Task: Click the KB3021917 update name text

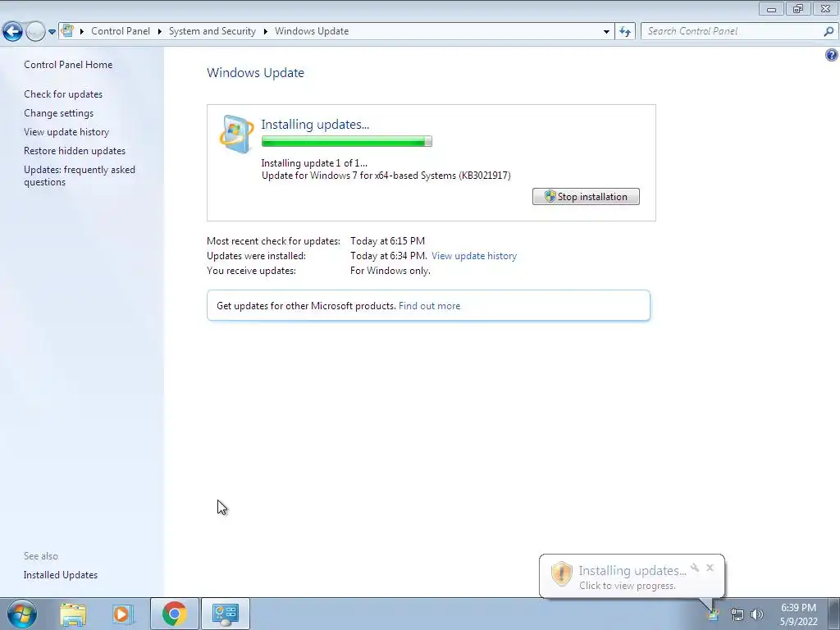Action: pos(386,176)
